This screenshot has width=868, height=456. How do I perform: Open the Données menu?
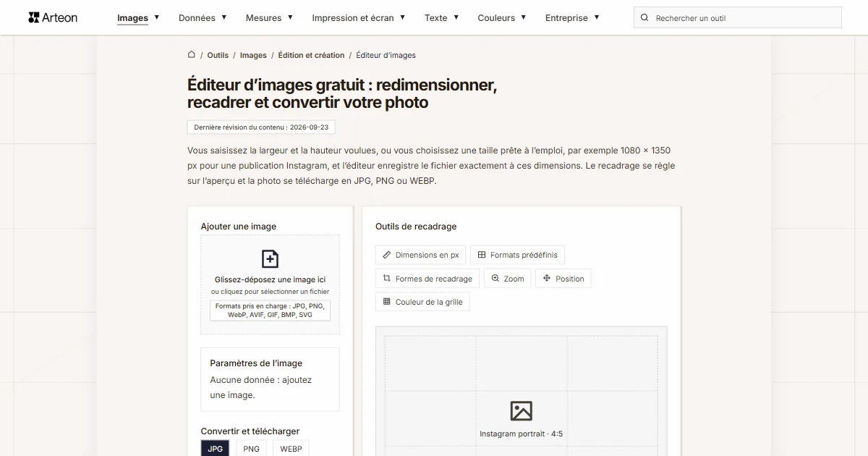tap(197, 18)
